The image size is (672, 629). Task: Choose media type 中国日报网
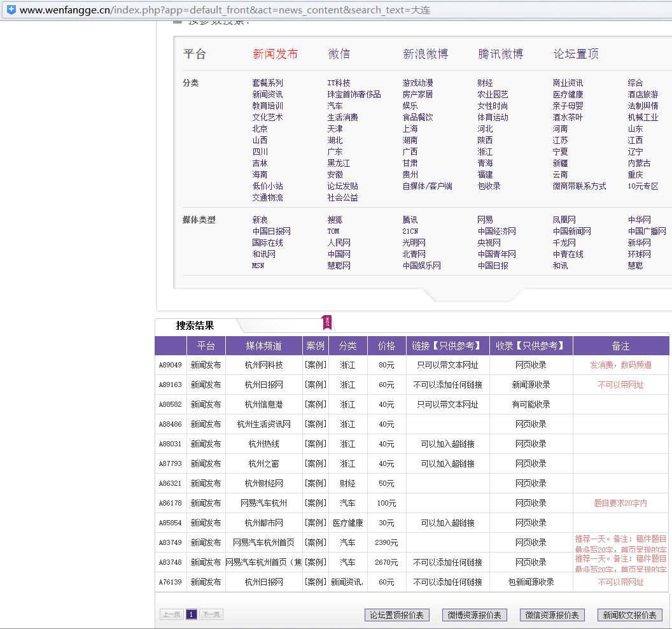point(271,232)
